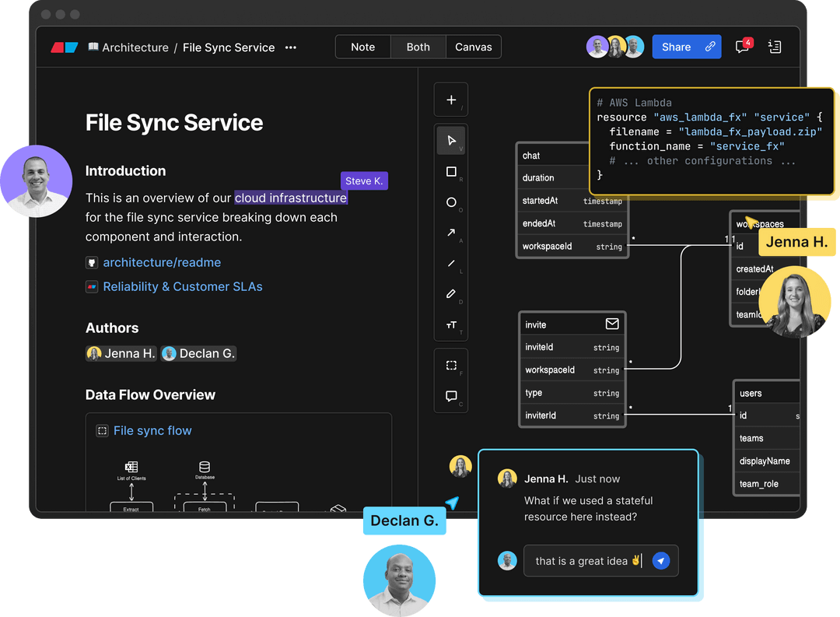Click the Authors heading

pyautogui.click(x=112, y=328)
